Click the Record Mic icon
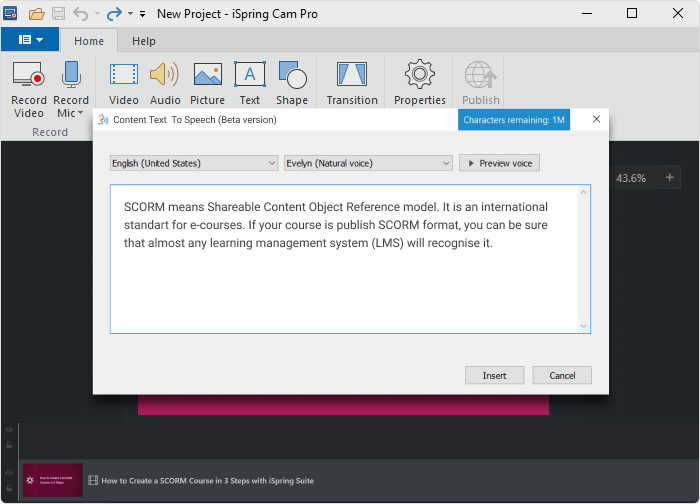700x504 pixels. [71, 74]
